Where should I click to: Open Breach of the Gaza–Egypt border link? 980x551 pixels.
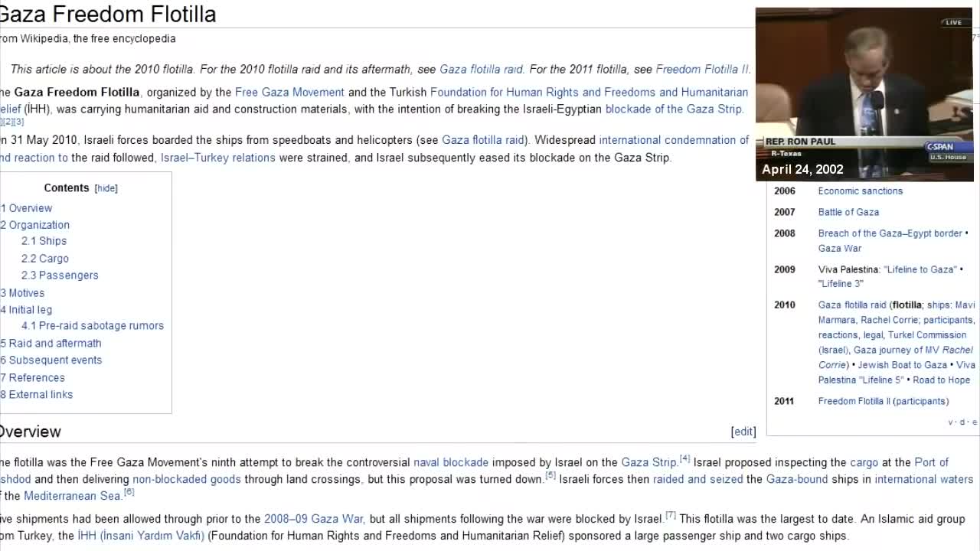coord(890,233)
